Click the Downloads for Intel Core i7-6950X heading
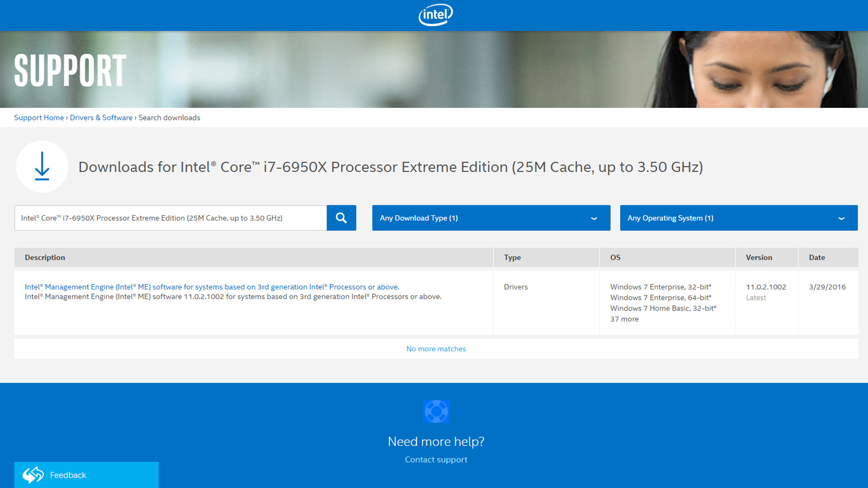The image size is (868, 488). 391,167
